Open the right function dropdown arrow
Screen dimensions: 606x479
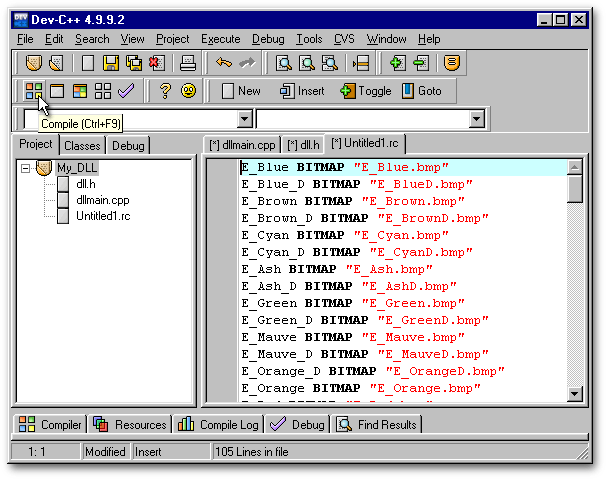tap(476, 119)
